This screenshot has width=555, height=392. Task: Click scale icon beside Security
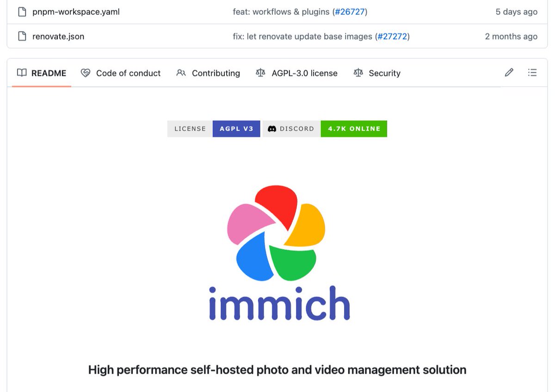(358, 73)
